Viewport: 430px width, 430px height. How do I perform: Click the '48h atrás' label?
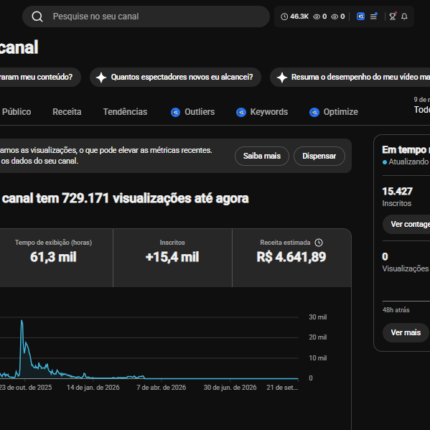(x=396, y=310)
